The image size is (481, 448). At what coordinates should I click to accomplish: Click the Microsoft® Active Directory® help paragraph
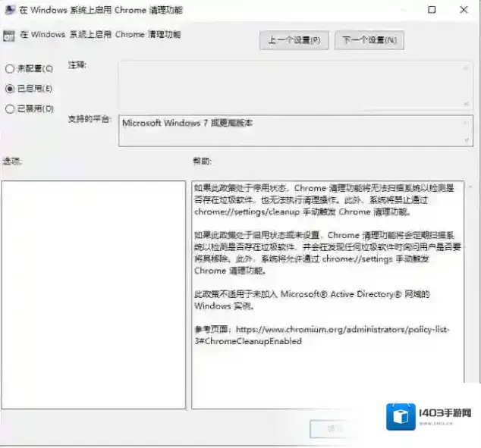(312, 300)
